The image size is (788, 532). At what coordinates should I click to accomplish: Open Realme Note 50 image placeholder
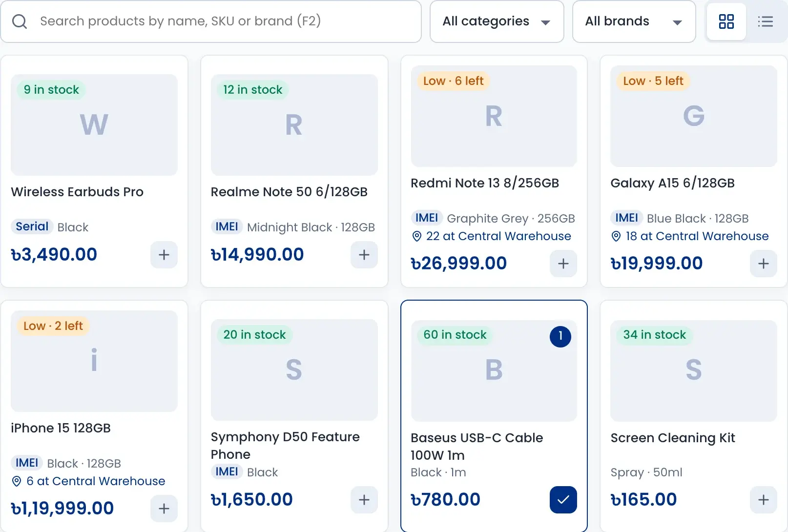pos(294,125)
